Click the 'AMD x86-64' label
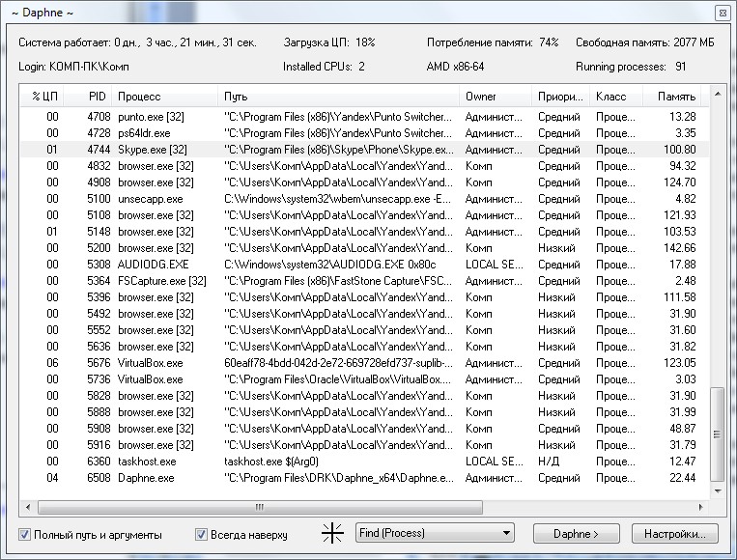Viewport: 737px width, 560px height. tap(455, 67)
